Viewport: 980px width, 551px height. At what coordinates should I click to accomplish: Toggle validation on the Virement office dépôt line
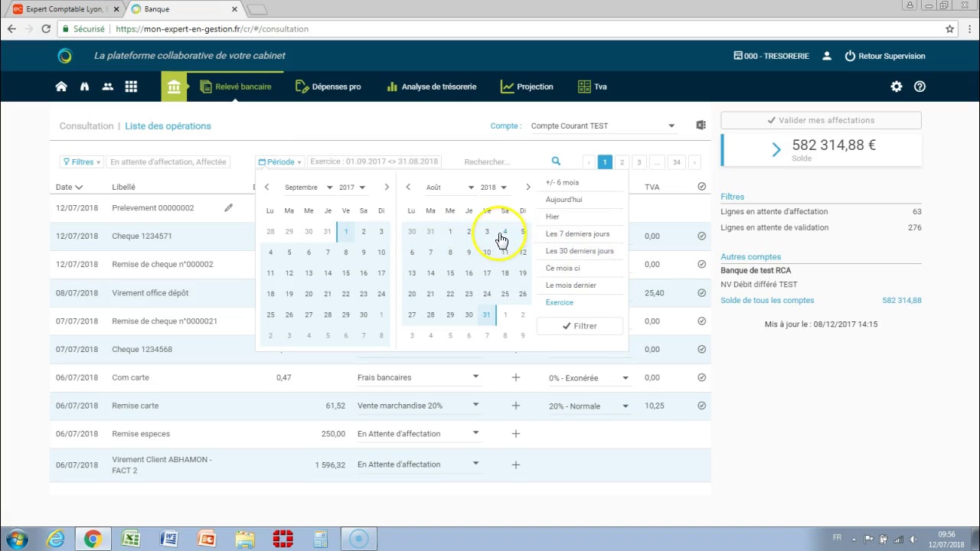coord(701,292)
